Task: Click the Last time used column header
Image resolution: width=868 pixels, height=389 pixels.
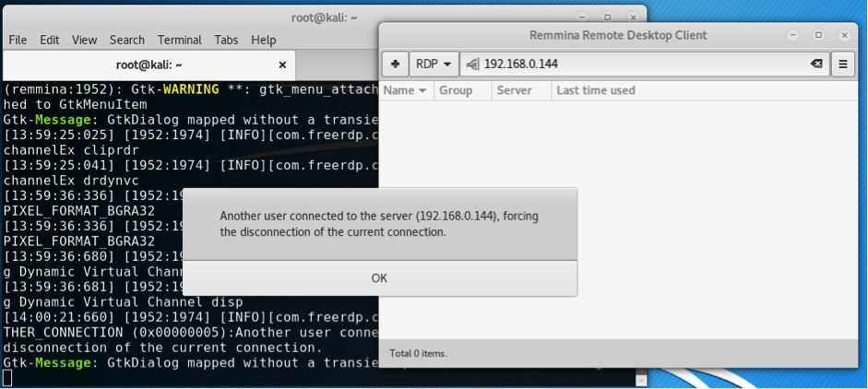Action: click(596, 90)
